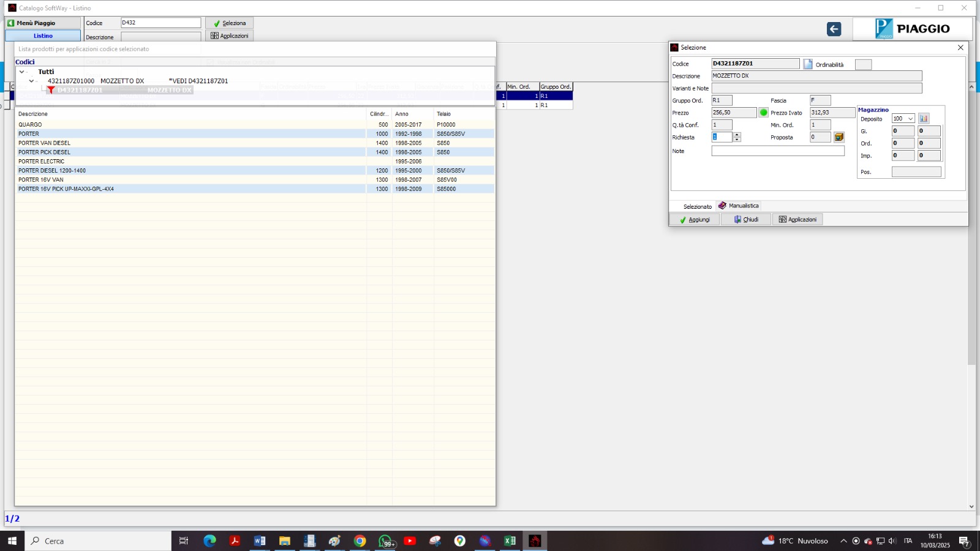Viewport: 980px width, 551px height.
Task: Collapse the 4321187Z01000 MOZZETTO DX node
Action: [31, 81]
